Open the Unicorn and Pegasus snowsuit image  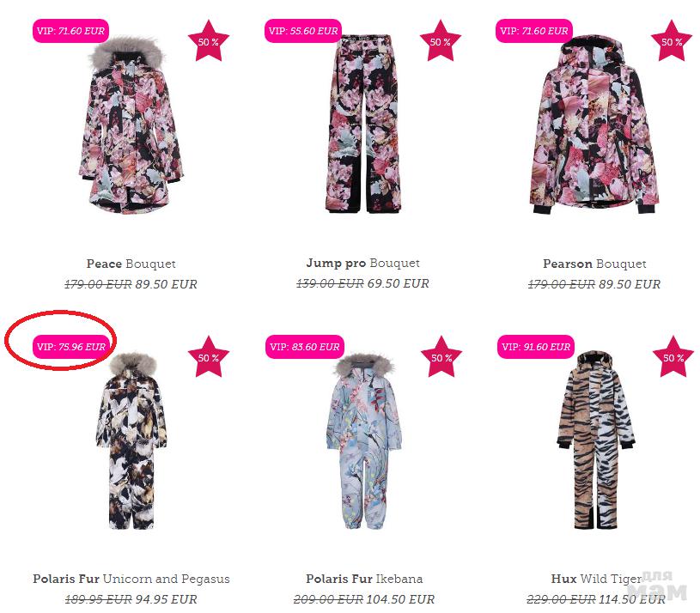coord(131,440)
